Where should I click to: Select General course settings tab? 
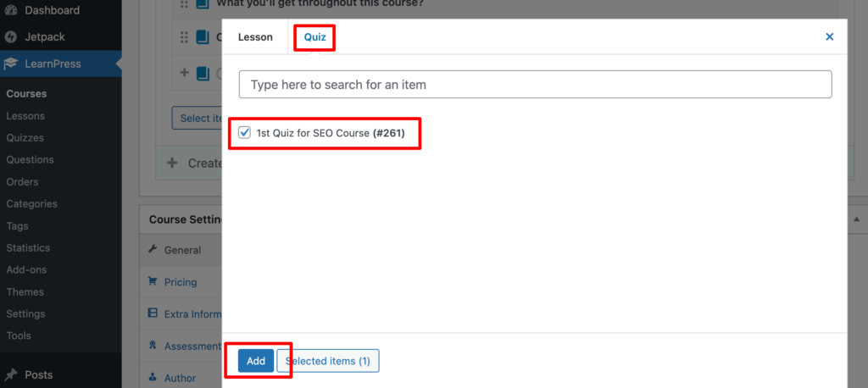click(181, 250)
